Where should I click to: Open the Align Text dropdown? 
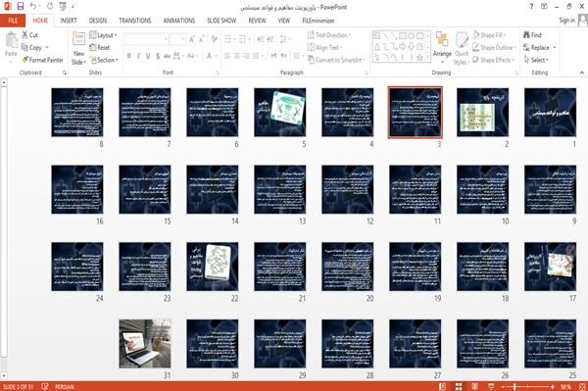point(324,47)
